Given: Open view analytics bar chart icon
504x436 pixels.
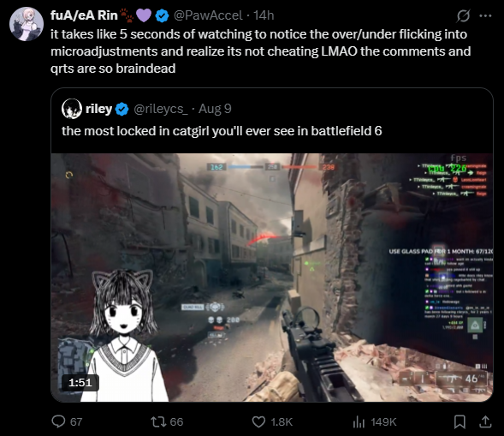Looking at the screenshot, I should [359, 421].
